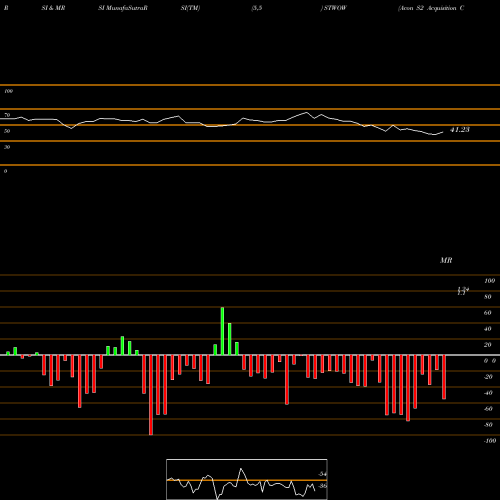The height and width of the screenshot is (500, 500).
Task: Click the 'SI(TM)' header text
Action: 190,8
